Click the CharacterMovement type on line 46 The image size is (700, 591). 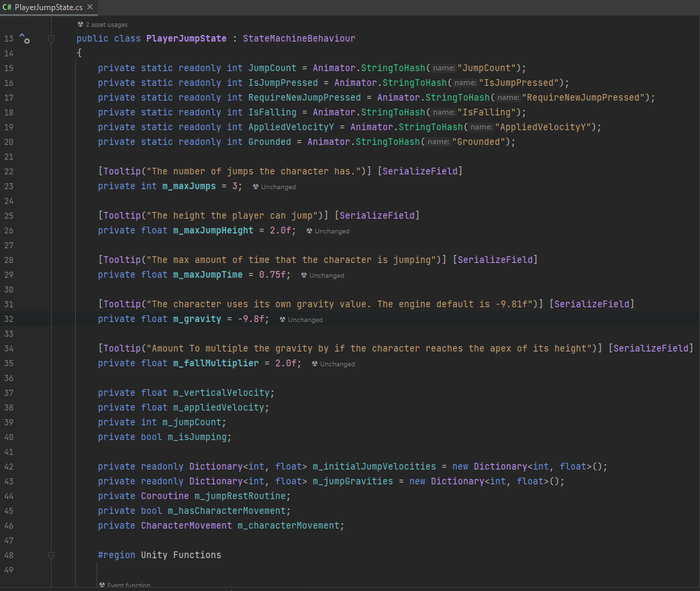coord(186,525)
